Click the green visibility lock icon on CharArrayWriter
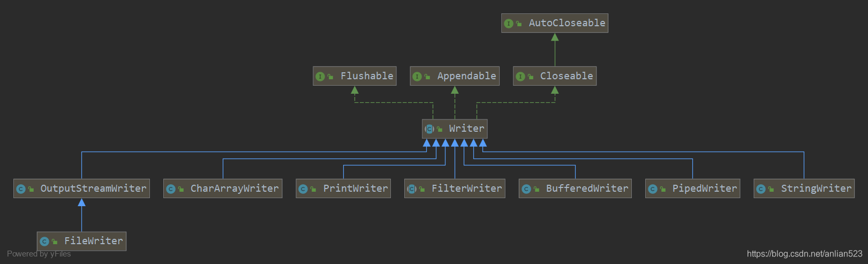 click(181, 189)
